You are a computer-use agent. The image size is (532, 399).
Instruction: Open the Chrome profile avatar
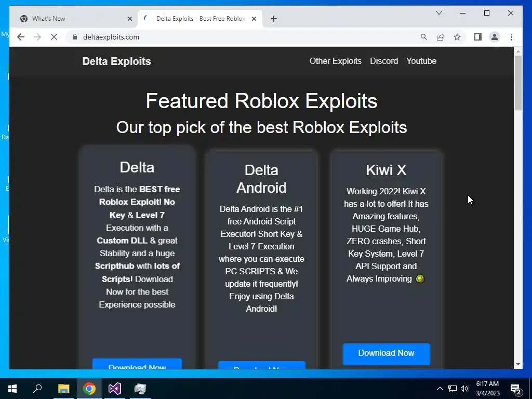495,37
